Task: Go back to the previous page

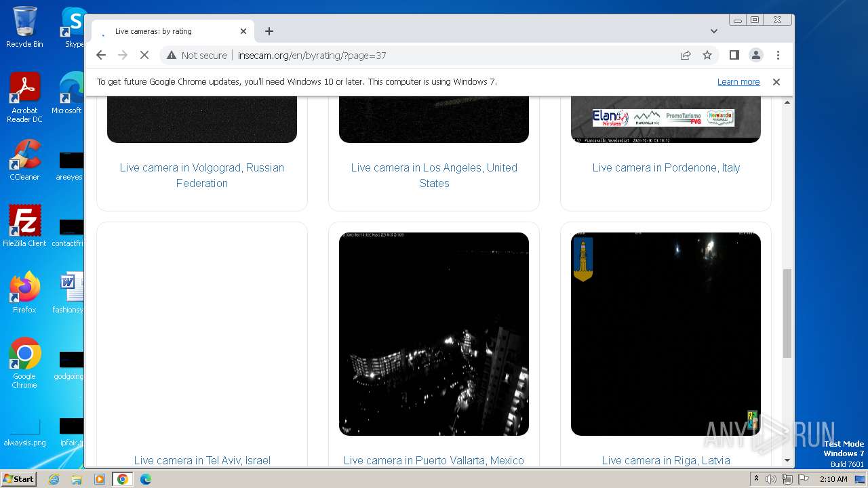Action: pyautogui.click(x=101, y=55)
